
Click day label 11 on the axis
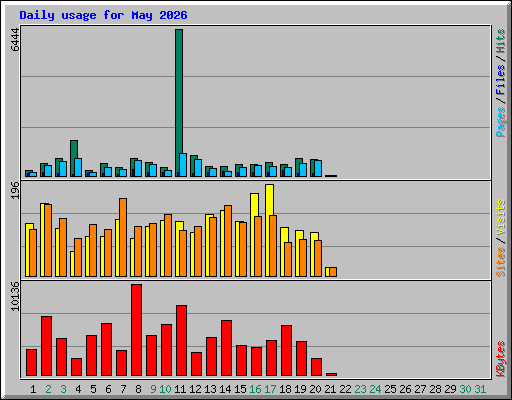pyautogui.click(x=180, y=389)
